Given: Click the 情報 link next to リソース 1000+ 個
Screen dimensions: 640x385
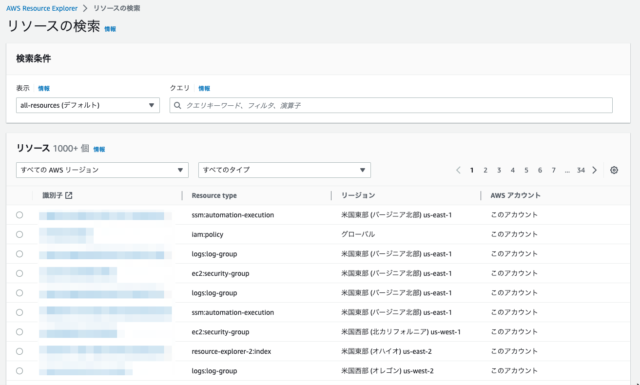Looking at the screenshot, I should coord(99,149).
